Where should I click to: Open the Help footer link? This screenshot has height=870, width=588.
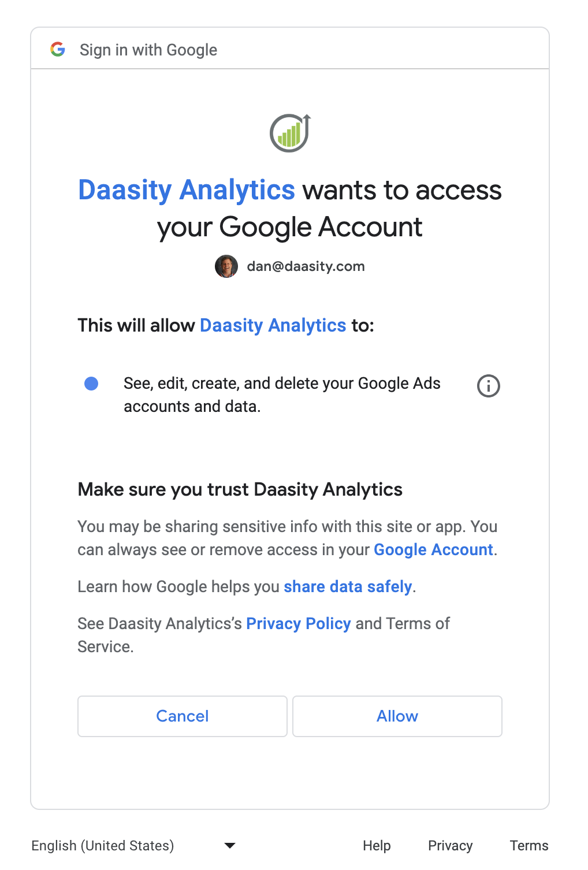click(377, 846)
